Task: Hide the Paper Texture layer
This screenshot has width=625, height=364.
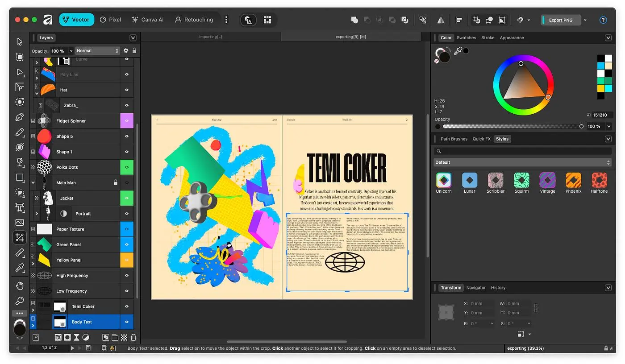Action: pos(127,229)
